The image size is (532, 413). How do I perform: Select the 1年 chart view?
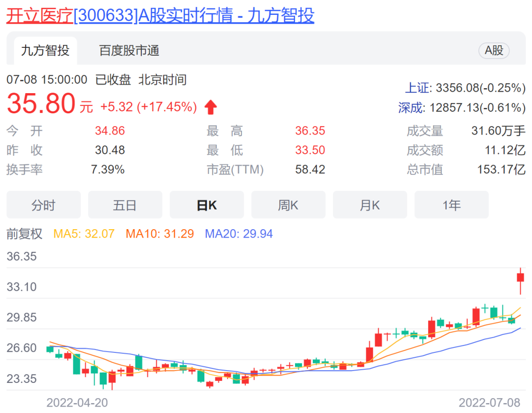pos(451,205)
